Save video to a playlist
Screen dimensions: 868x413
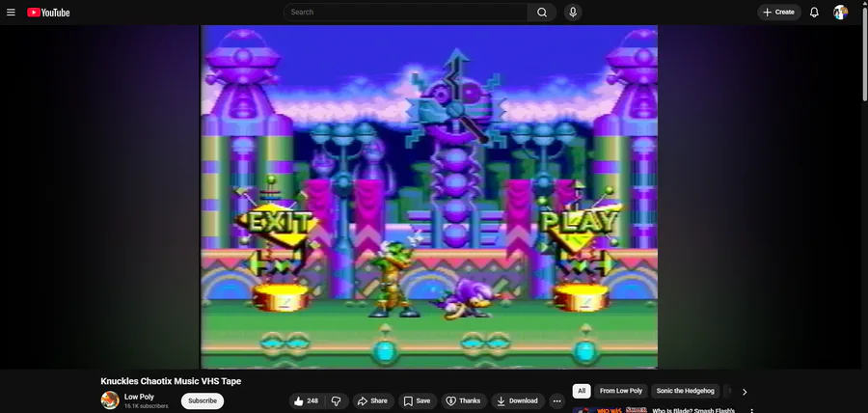pyautogui.click(x=417, y=400)
